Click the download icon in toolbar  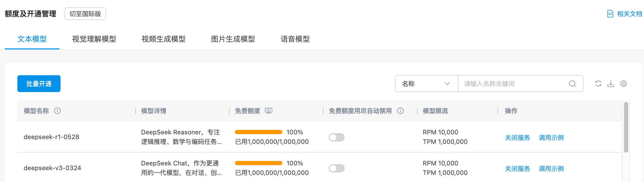click(611, 84)
